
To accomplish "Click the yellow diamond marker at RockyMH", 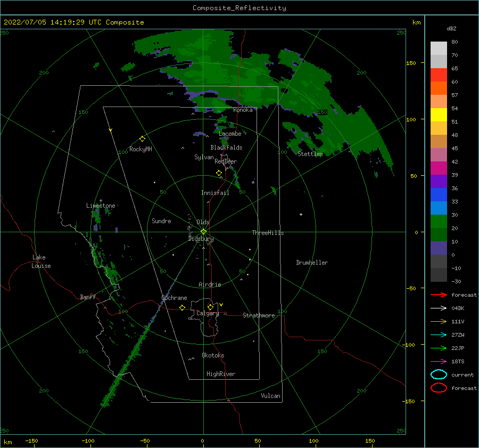I will [x=142, y=139].
